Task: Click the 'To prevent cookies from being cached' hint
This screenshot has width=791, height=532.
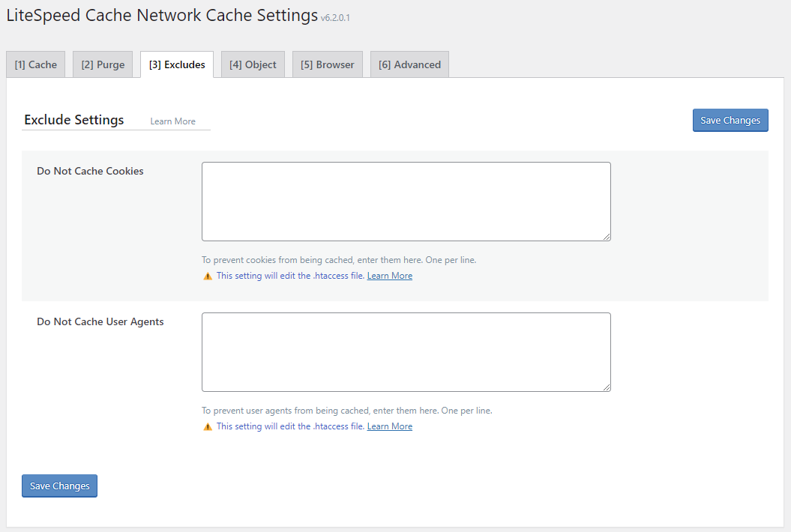Action: [x=338, y=260]
